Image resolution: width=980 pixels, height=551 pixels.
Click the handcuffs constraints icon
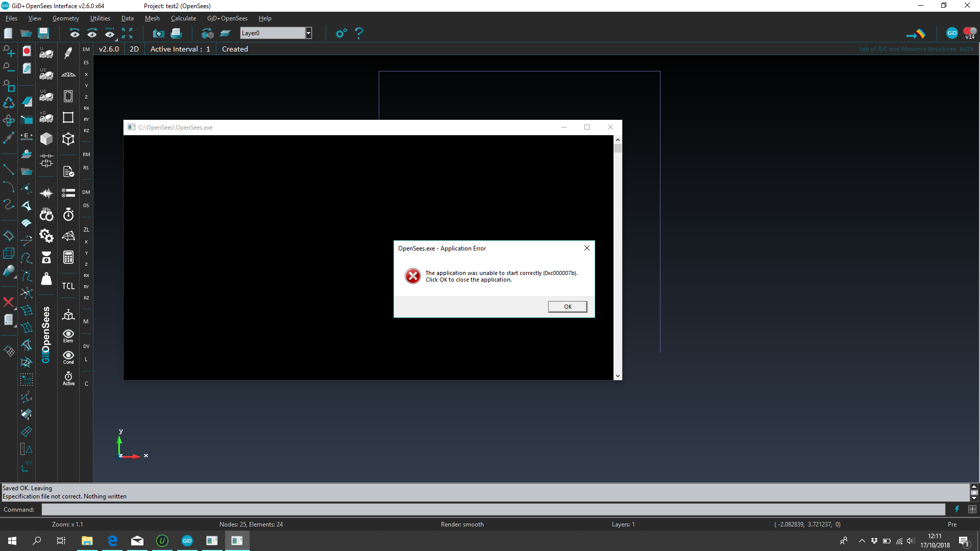[x=46, y=214]
